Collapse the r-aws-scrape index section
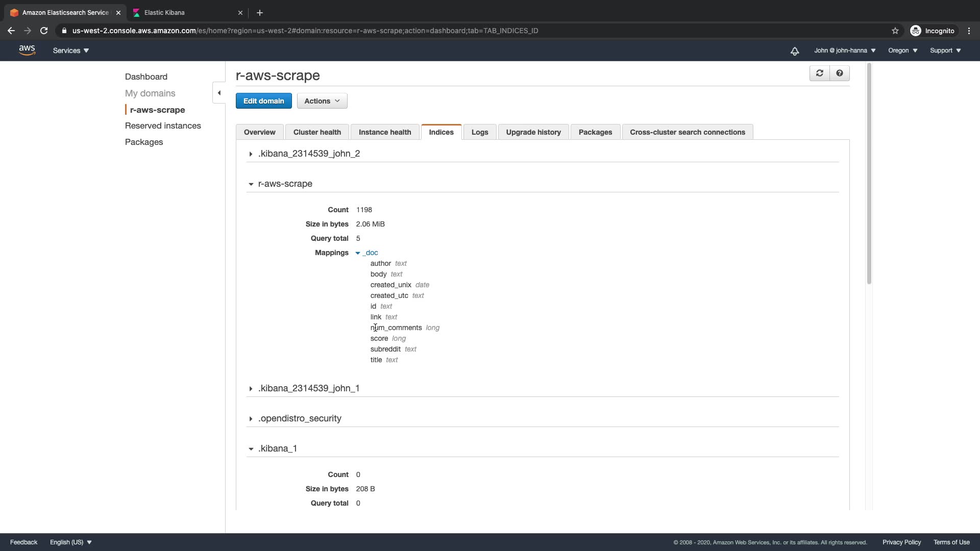The image size is (980, 551). [x=251, y=184]
